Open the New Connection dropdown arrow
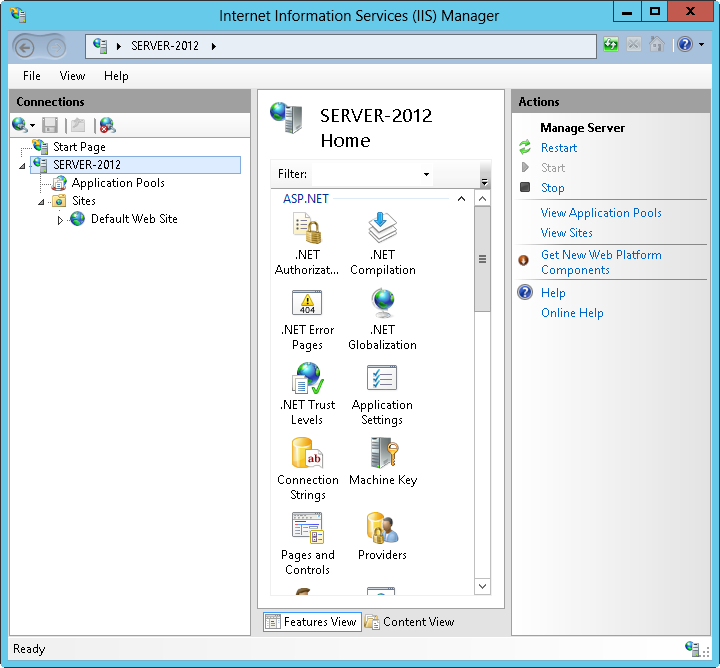Screen dimensions: 720x668 point(33,125)
